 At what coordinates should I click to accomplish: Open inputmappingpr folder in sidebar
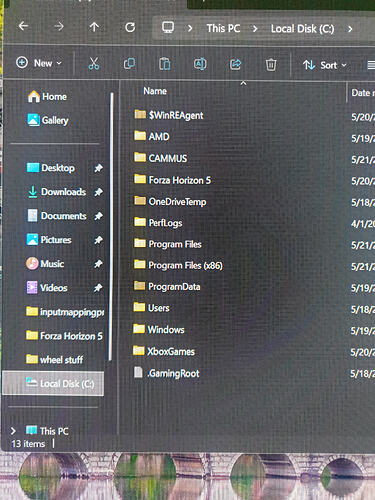[65, 312]
